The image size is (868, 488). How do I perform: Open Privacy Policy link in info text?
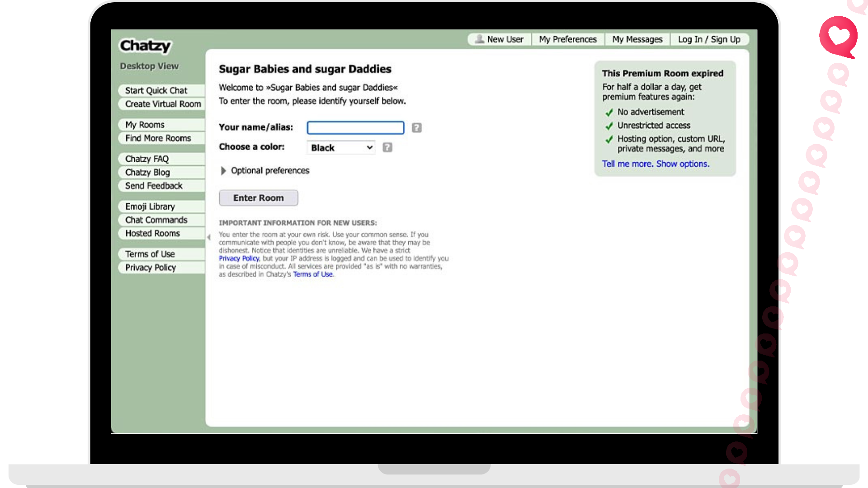pyautogui.click(x=239, y=258)
